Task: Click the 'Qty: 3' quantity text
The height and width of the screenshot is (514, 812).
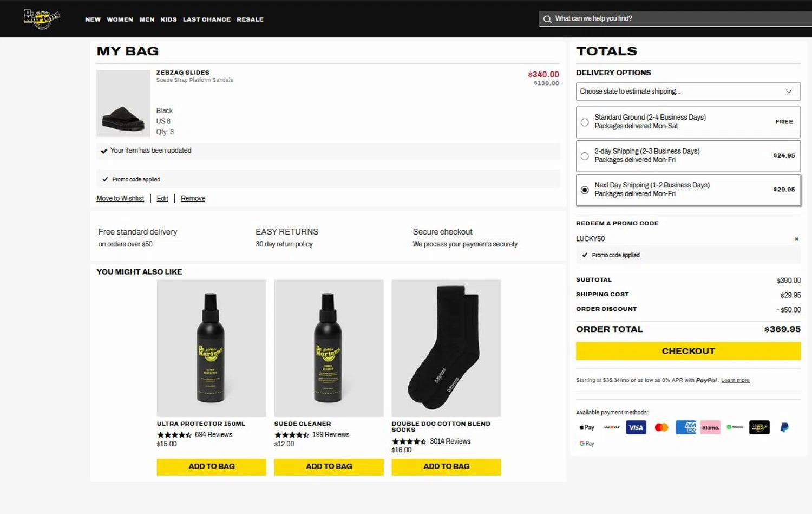Action: coord(165,132)
